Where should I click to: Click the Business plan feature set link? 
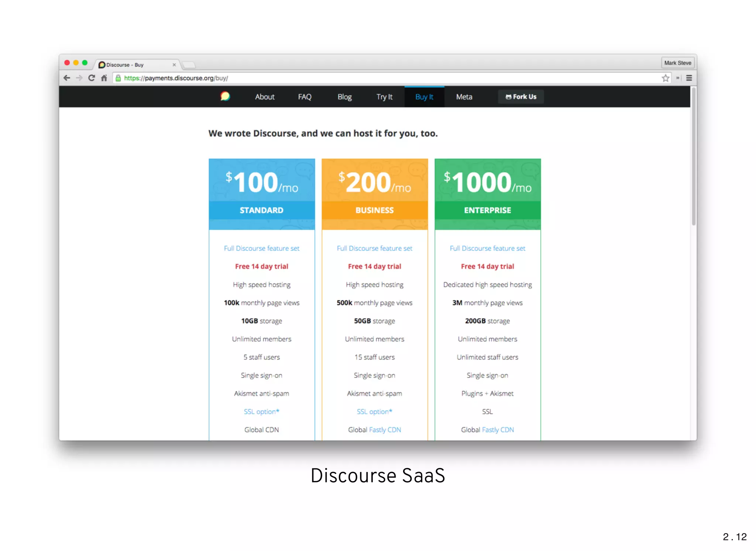point(374,248)
